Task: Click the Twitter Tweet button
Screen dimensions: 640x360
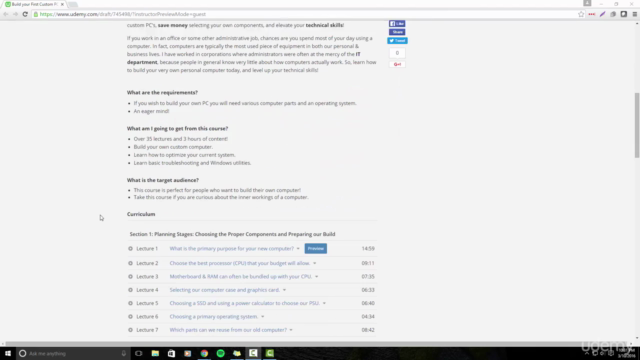Action: [x=397, y=40]
